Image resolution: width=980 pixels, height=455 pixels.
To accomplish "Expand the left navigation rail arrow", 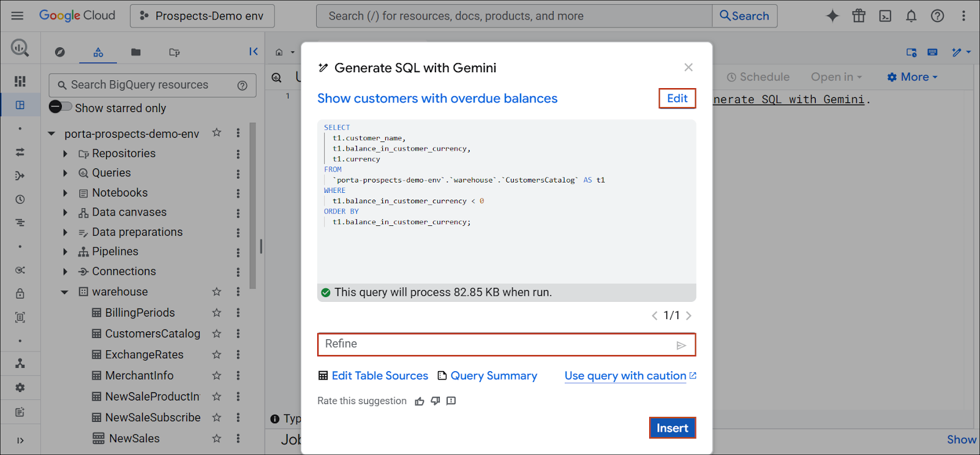I will coord(20,440).
